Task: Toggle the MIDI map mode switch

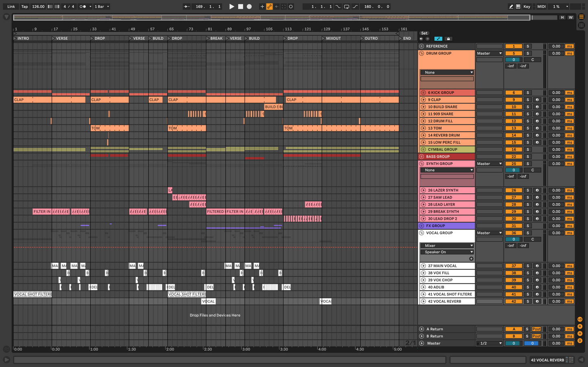Action: pyautogui.click(x=541, y=7)
